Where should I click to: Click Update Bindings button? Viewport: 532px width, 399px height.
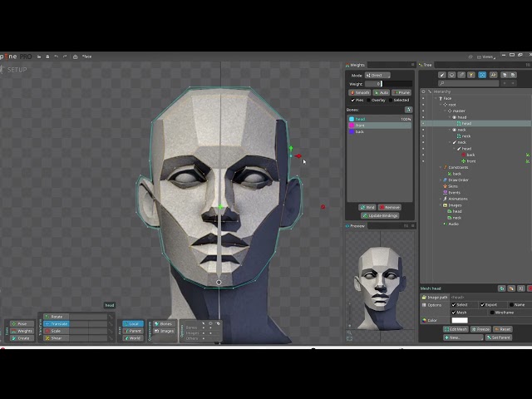click(380, 216)
